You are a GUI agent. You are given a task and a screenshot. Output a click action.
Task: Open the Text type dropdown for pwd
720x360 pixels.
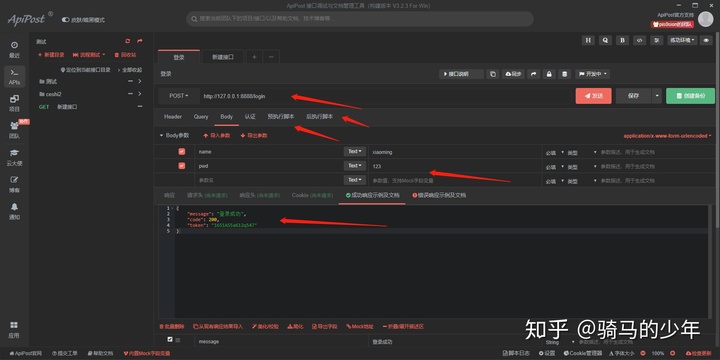tap(355, 166)
